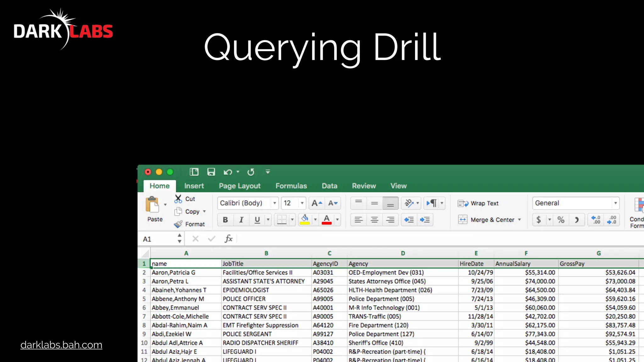Click the text orientation icon
Image resolution: width=644 pixels, height=362 pixels.
pyautogui.click(x=409, y=203)
